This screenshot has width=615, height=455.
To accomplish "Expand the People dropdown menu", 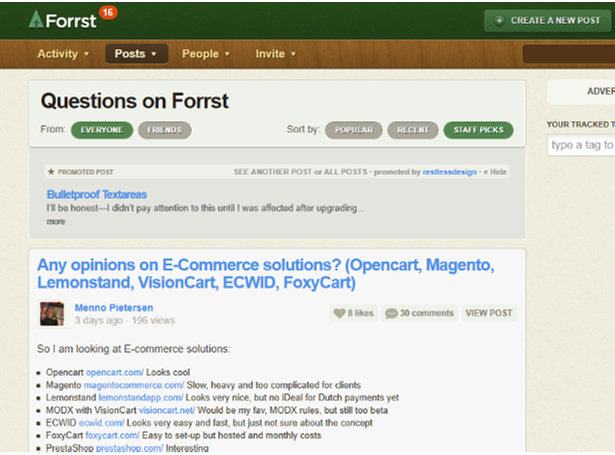I will tap(206, 54).
